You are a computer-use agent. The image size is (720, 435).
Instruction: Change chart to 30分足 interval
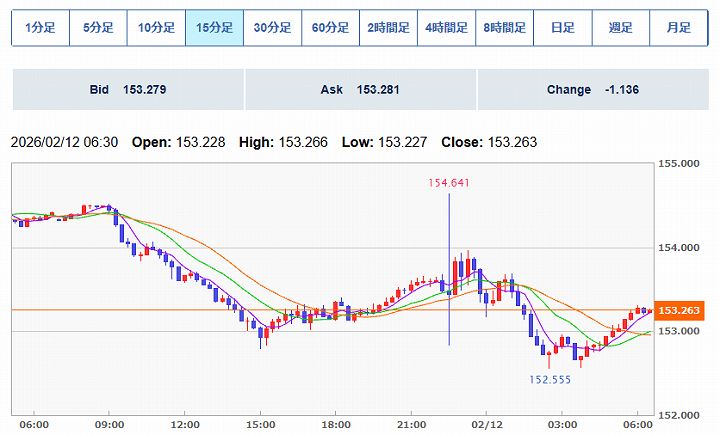click(x=272, y=28)
